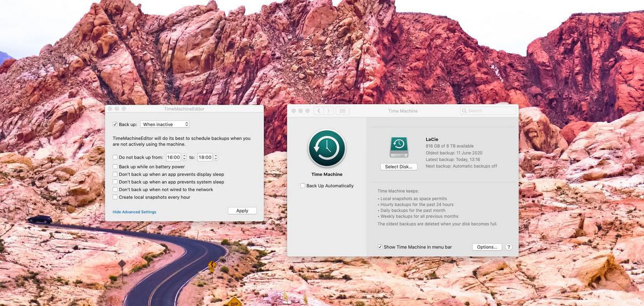Click the 16:00 start time field

coord(173,157)
